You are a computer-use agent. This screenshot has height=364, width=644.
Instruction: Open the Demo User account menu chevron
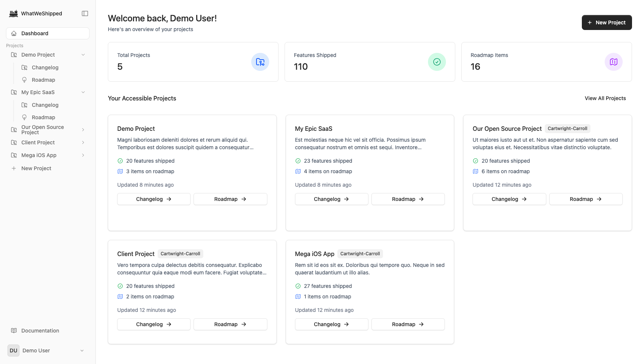click(82, 351)
